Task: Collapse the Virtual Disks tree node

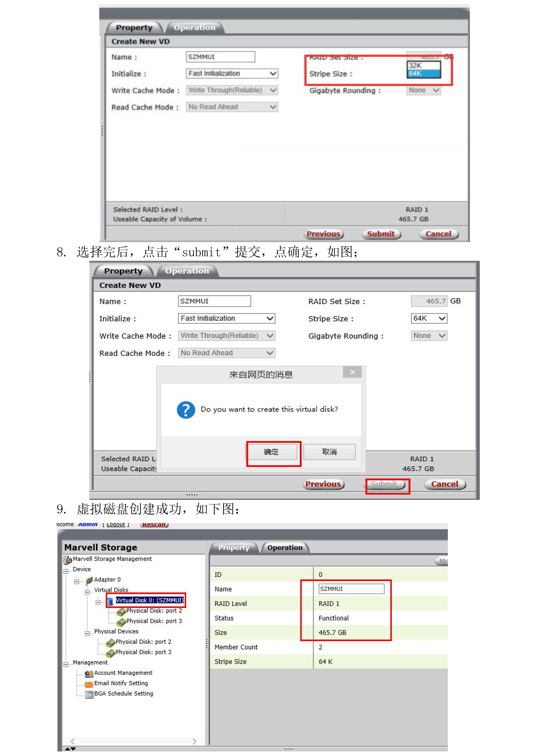Action: [87, 592]
